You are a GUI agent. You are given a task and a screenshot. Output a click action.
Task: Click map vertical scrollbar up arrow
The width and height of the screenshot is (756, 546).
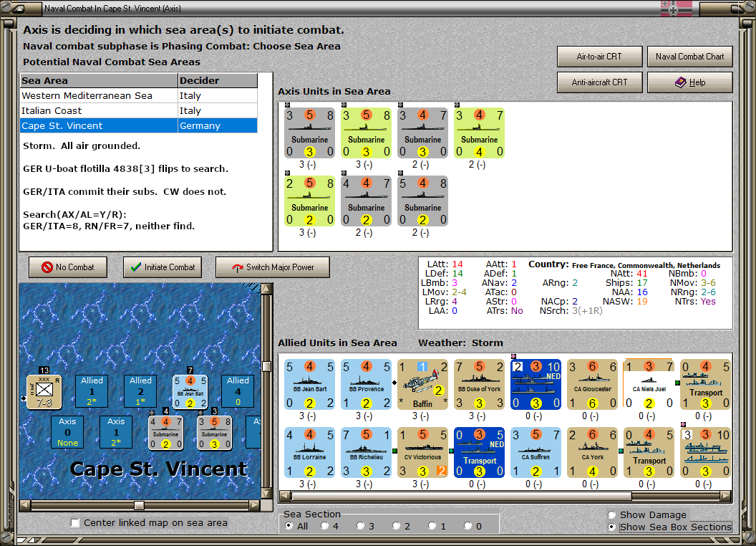pos(266,289)
